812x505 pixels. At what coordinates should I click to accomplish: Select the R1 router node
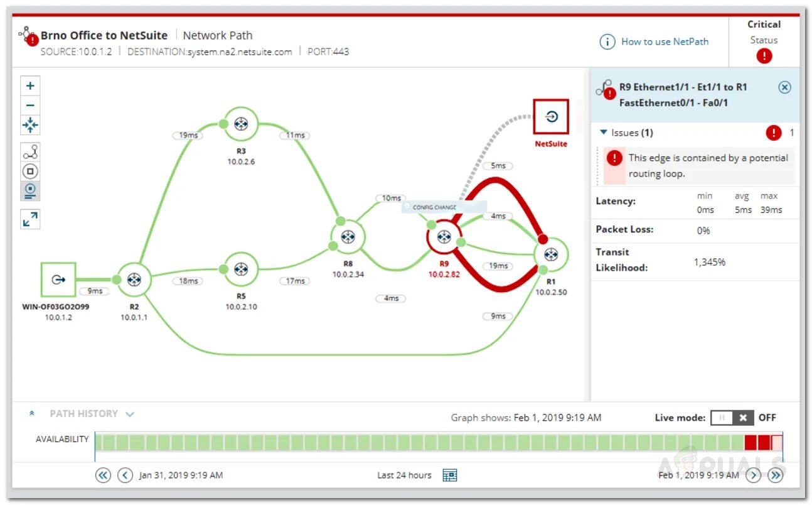tap(551, 254)
